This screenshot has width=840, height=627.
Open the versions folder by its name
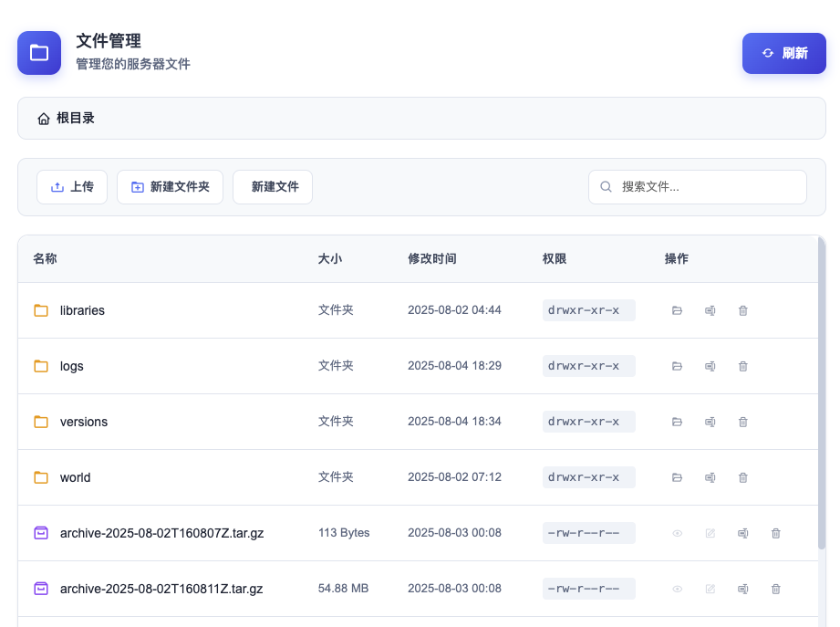83,422
